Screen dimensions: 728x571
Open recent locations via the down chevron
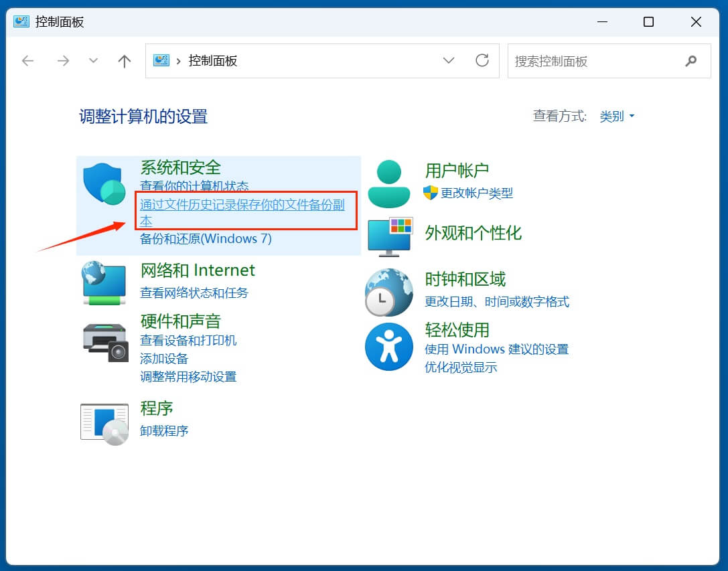pos(93,60)
